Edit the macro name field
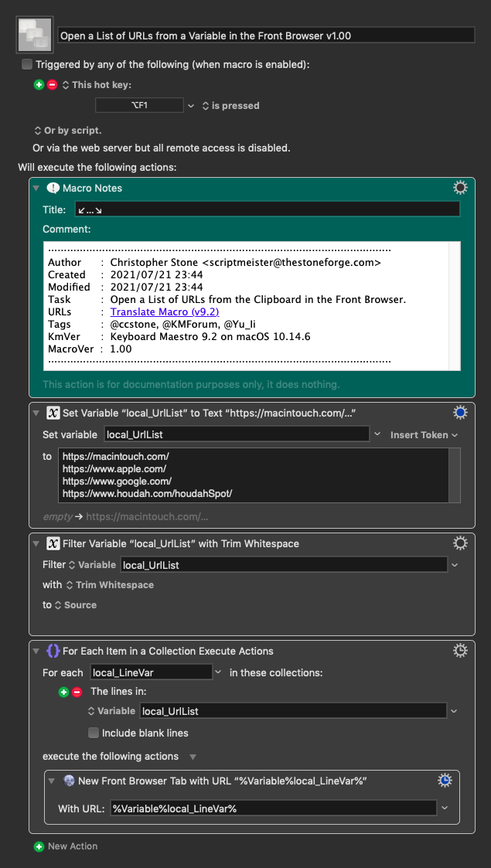 [x=266, y=36]
